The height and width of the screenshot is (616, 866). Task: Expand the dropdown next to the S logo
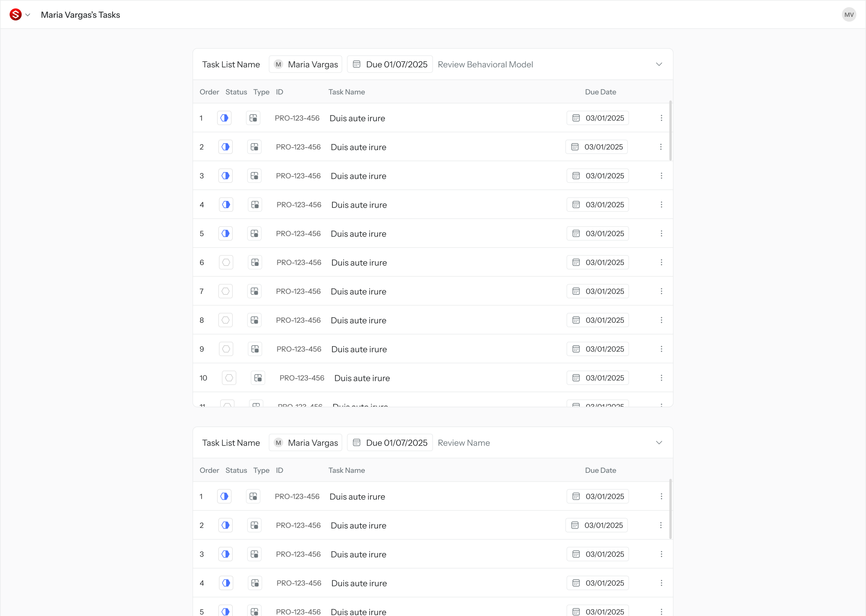28,14
